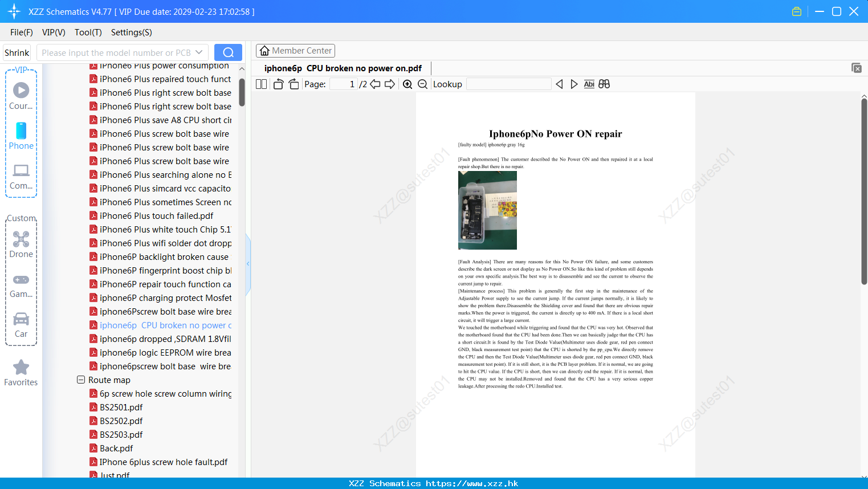Click the Abi text match icon
This screenshot has width=868, height=489.
[x=589, y=84]
